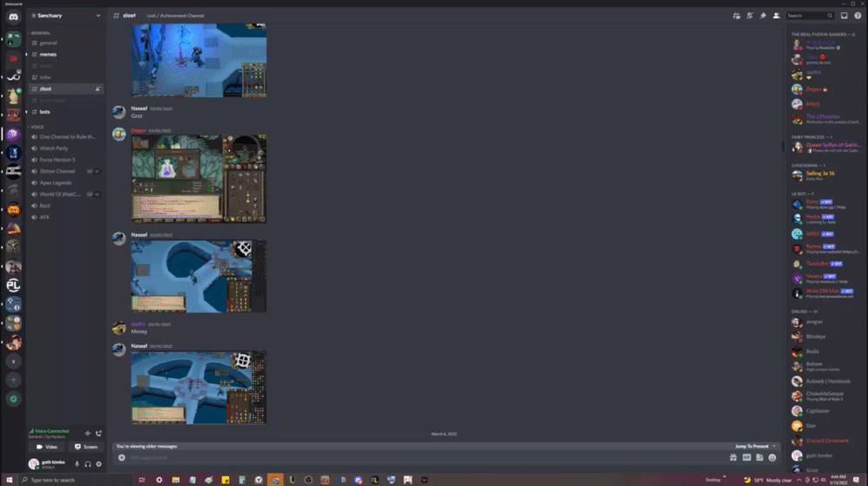
Task: Join the Watch Party voice channel
Action: coord(66,148)
